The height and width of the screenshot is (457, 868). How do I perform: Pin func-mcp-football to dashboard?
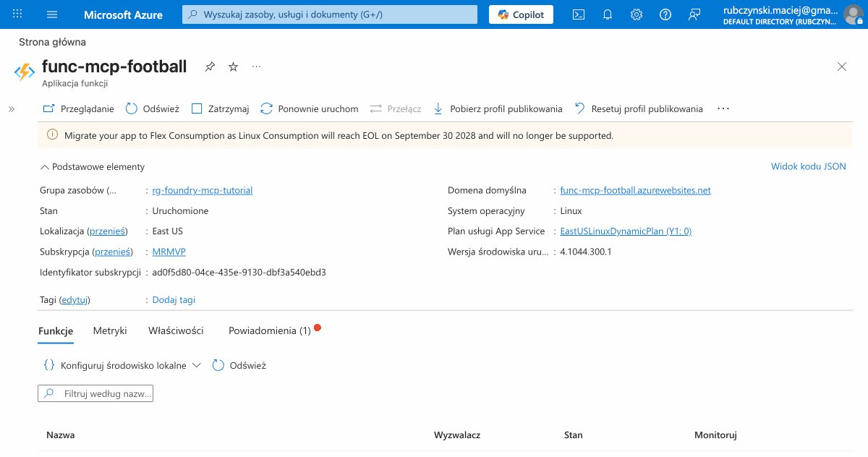coord(210,67)
